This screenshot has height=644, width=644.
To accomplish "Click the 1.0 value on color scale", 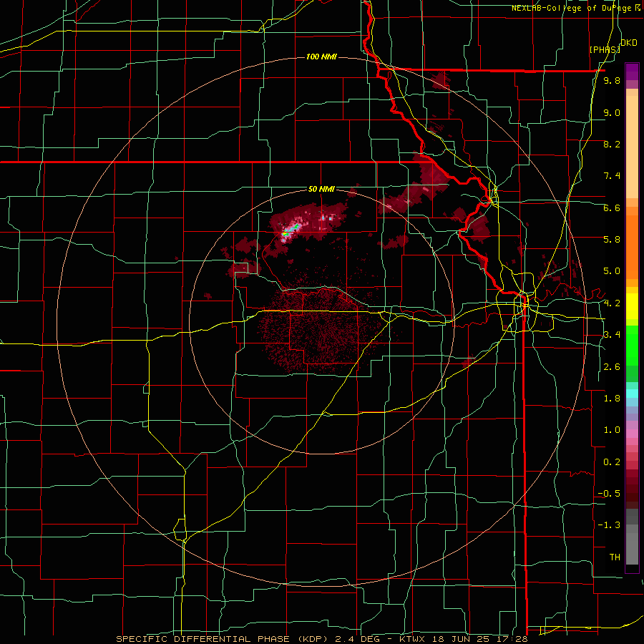I will [x=612, y=430].
